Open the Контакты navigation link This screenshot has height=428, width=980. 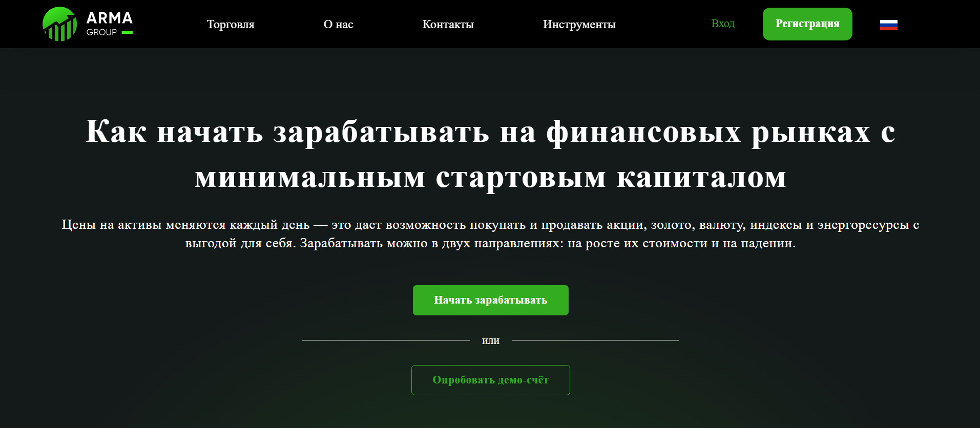[x=448, y=24]
